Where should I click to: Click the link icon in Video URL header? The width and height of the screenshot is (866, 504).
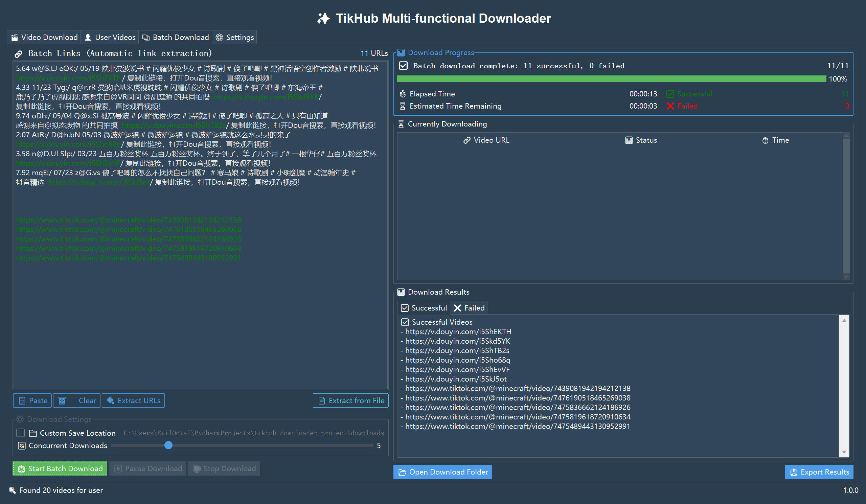coord(466,140)
